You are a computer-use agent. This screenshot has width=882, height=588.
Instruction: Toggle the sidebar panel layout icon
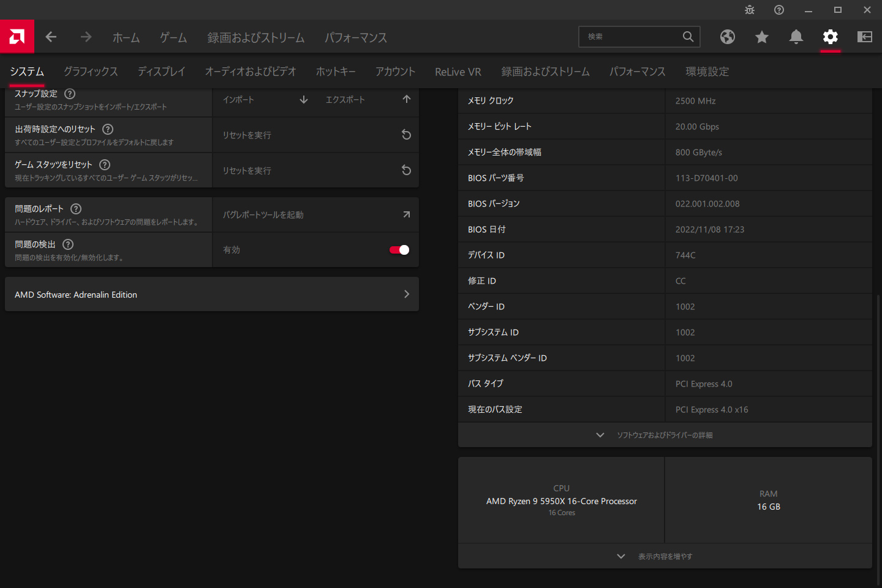pos(865,37)
